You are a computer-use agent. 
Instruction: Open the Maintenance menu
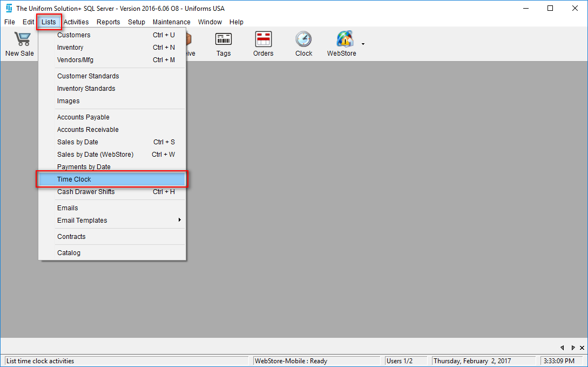point(171,22)
